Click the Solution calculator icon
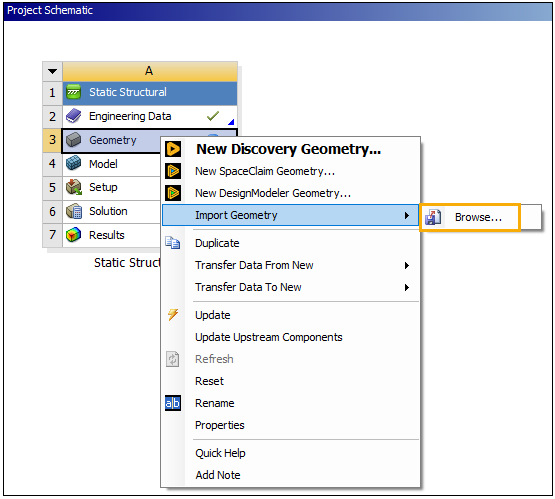This screenshot has height=499, width=555. point(74,211)
